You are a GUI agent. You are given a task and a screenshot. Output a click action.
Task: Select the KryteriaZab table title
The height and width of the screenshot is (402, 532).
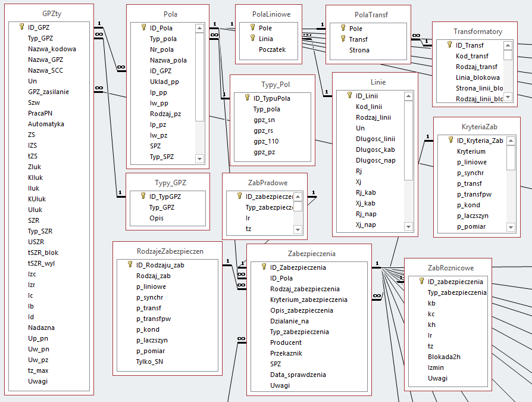(480, 127)
